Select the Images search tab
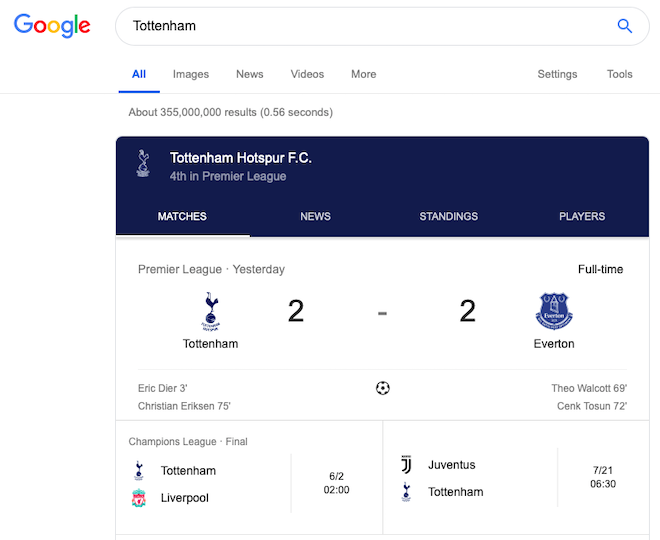This screenshot has height=540, width=660. point(191,74)
